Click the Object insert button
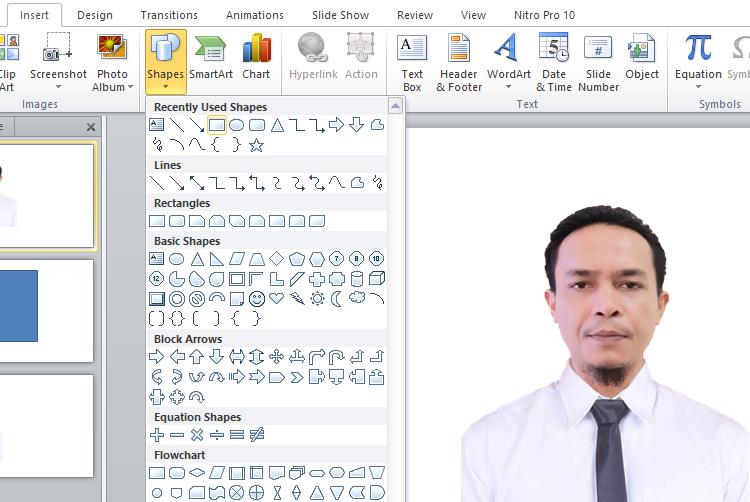Screen dimensions: 750x502 pyautogui.click(x=642, y=59)
